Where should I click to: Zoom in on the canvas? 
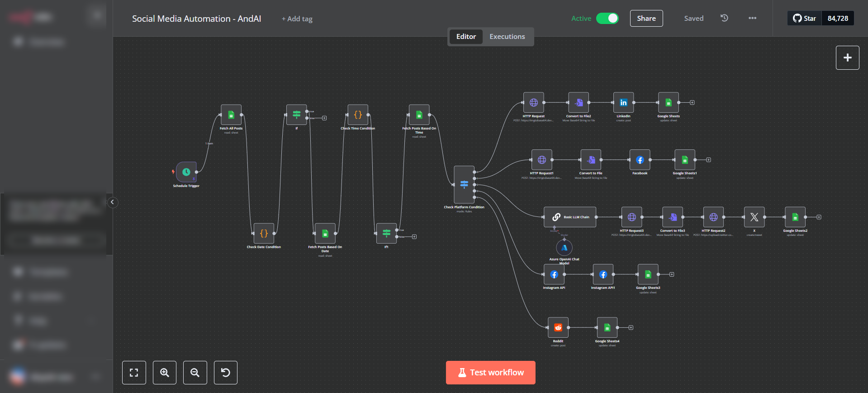tap(165, 373)
